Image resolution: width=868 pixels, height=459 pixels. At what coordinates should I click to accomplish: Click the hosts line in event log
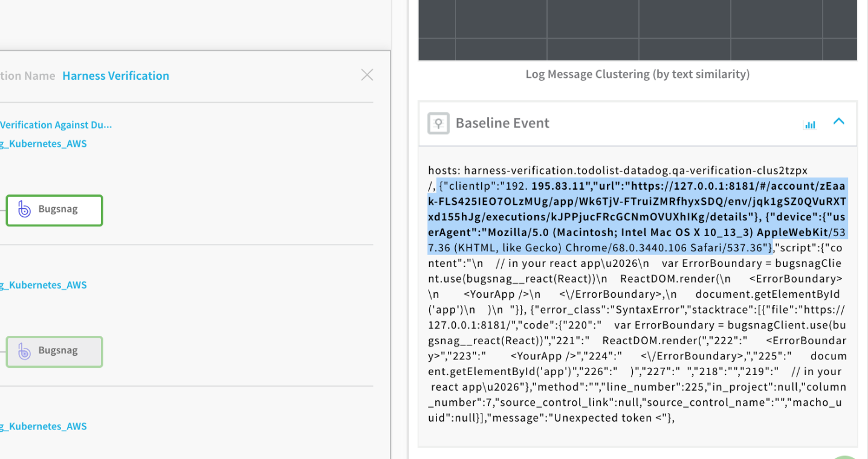click(618, 171)
